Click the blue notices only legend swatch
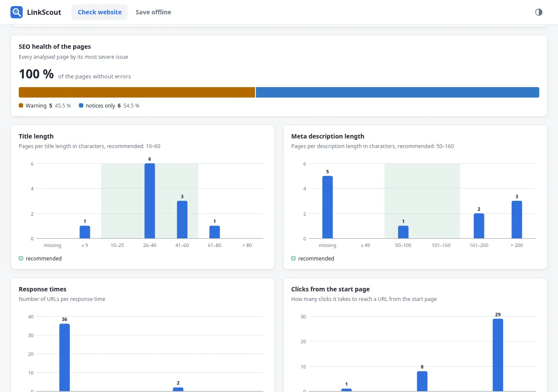The width and height of the screenshot is (558, 392). [81, 105]
